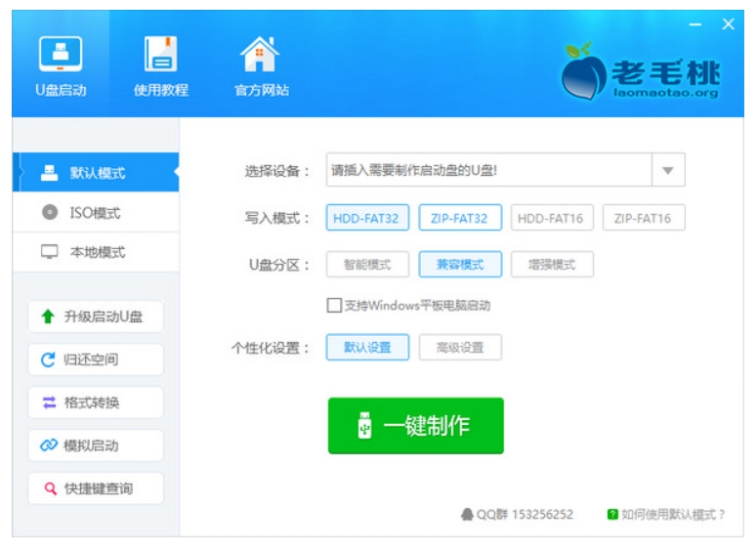Switch to 本地模式 tab

pyautogui.click(x=95, y=252)
